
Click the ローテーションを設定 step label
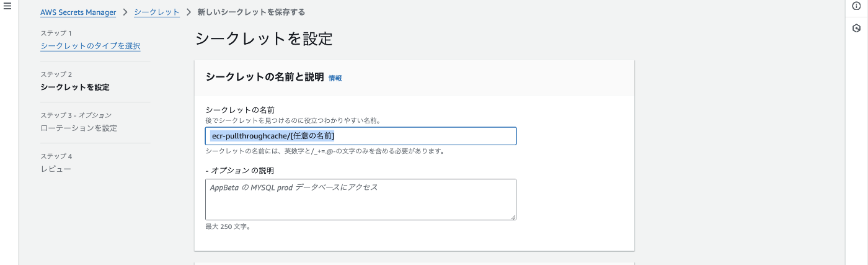tap(79, 128)
